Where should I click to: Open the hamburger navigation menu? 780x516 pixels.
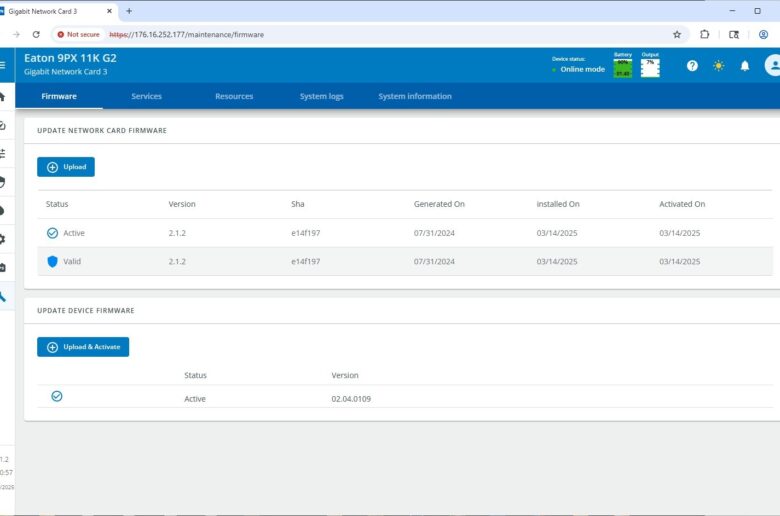pyautogui.click(x=3, y=65)
